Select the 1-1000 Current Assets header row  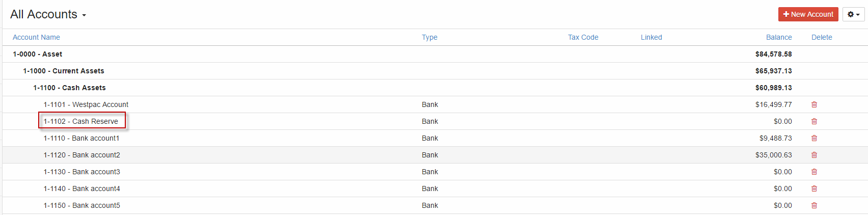pos(435,71)
